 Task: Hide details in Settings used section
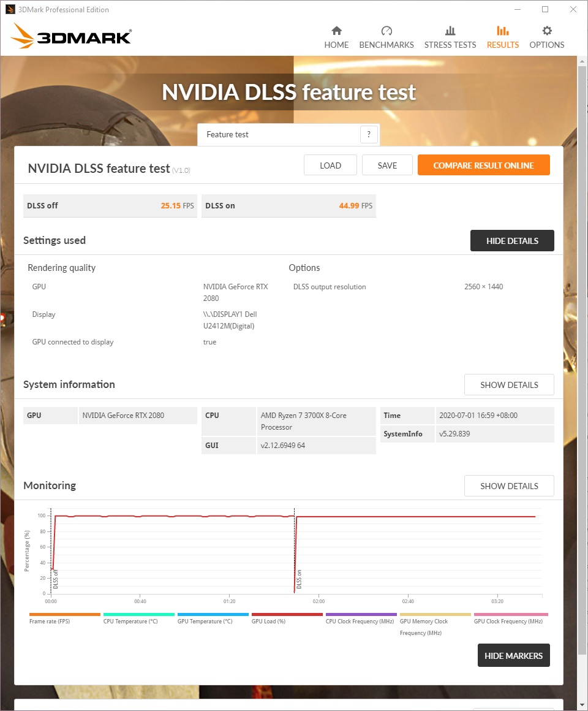tap(512, 240)
